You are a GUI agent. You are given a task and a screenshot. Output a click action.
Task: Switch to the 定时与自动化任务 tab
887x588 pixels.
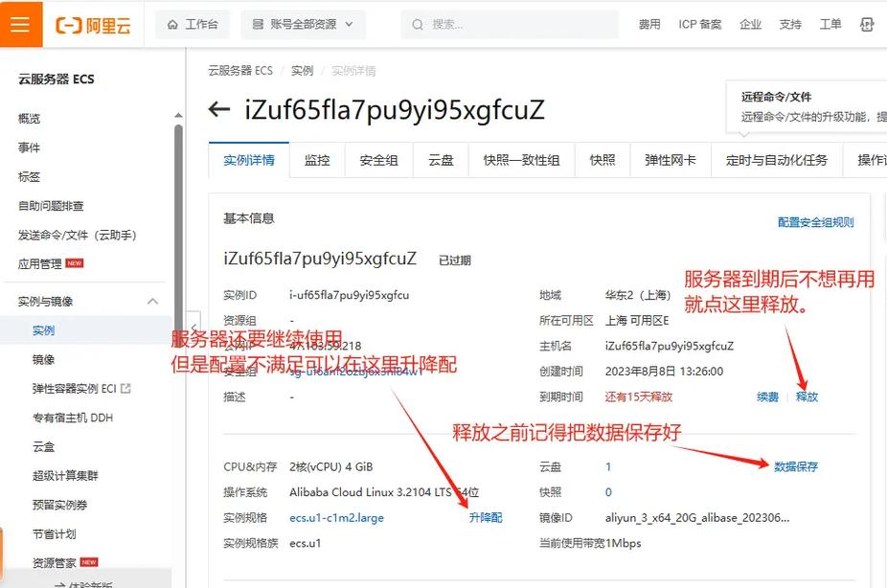[777, 160]
